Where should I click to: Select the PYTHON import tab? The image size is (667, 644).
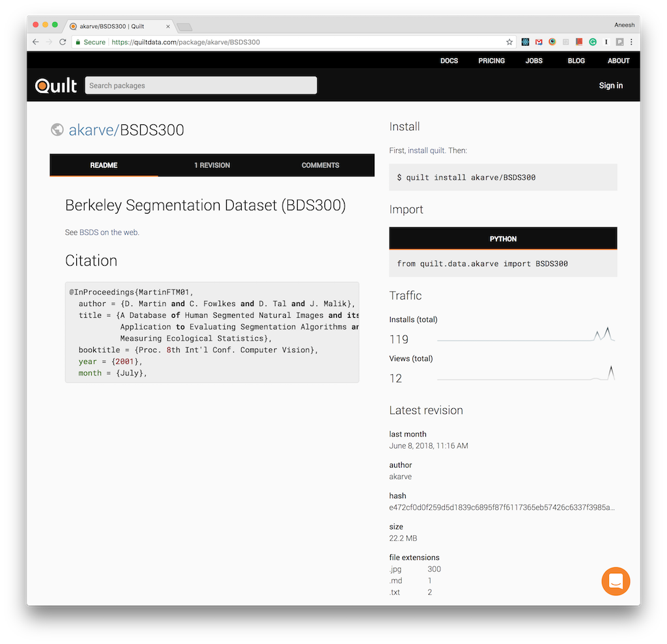503,238
